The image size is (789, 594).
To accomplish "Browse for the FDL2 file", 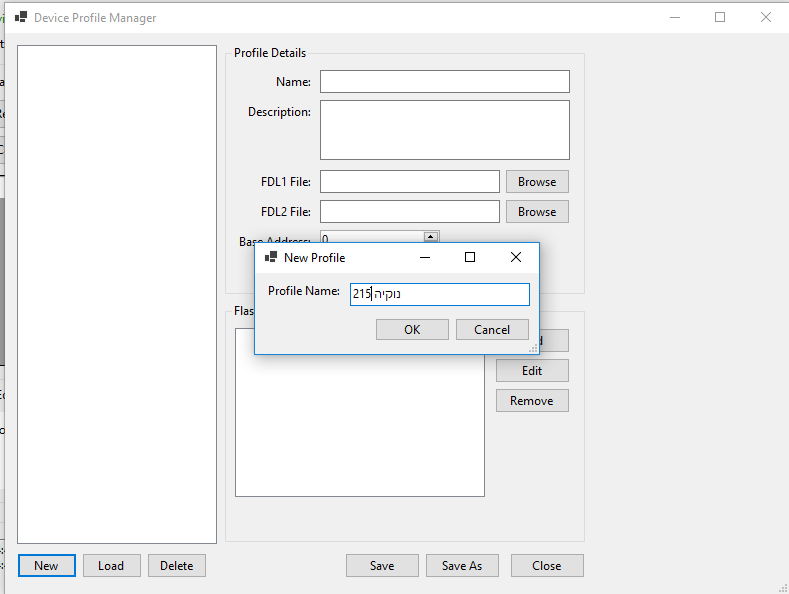I will pyautogui.click(x=537, y=211).
